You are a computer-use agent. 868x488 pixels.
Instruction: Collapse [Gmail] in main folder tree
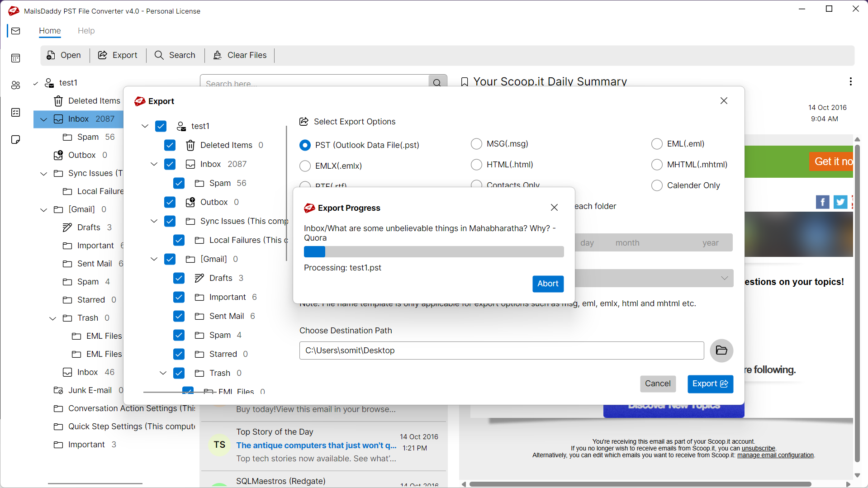[44, 210]
